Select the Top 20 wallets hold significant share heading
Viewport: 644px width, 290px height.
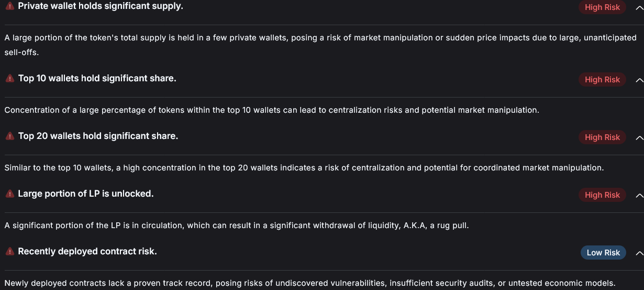(x=98, y=136)
